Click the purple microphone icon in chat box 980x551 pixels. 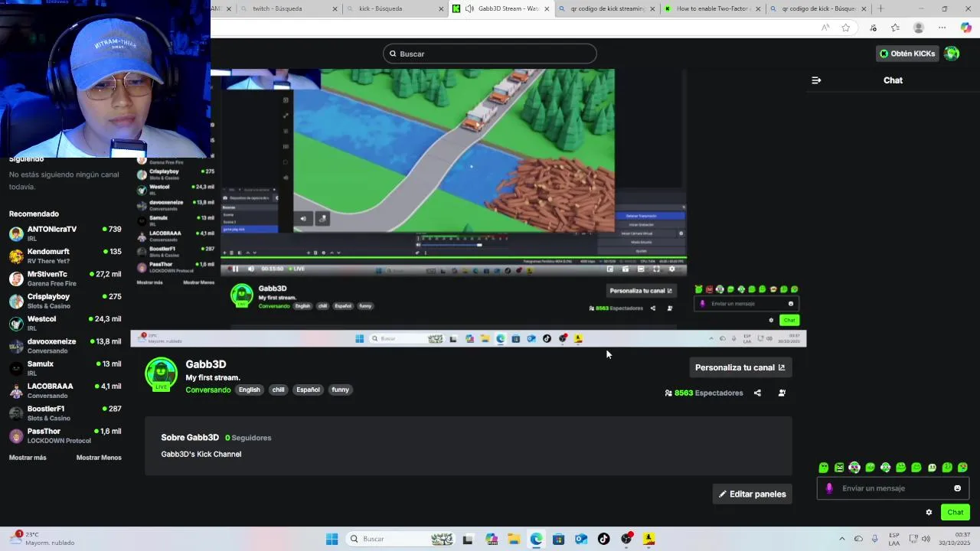(x=829, y=488)
